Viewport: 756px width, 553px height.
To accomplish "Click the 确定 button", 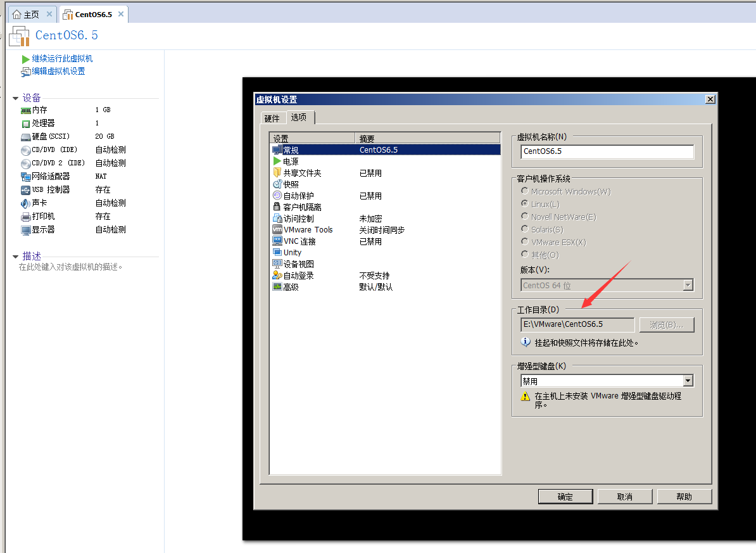I will [565, 497].
